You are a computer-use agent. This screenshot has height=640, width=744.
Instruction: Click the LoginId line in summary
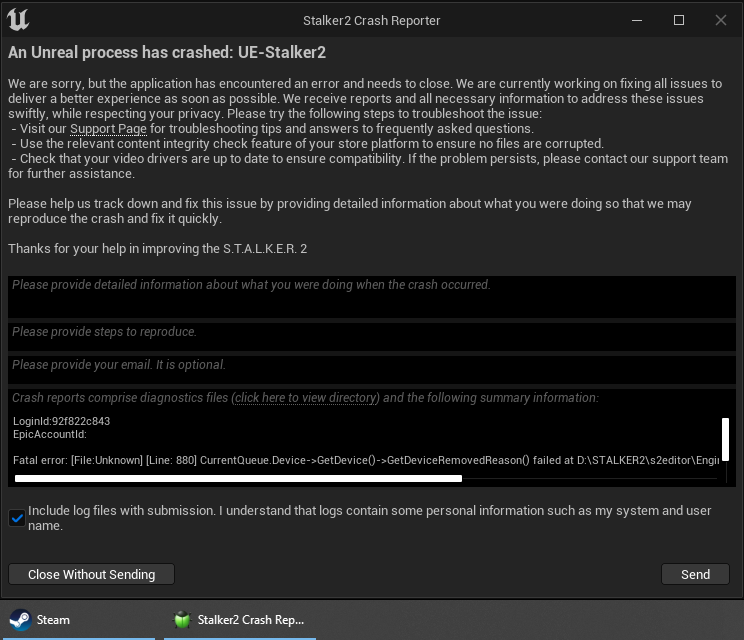(x=61, y=421)
